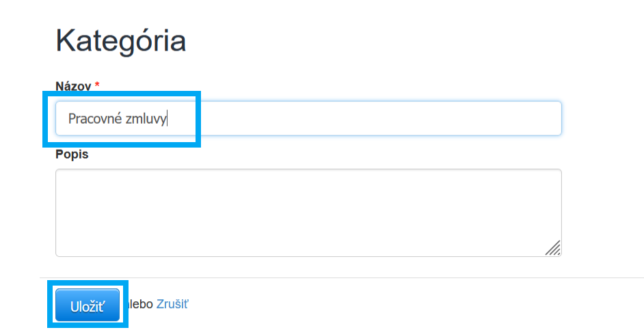
Task: Place cursor in "Pracovné zmluvy" text
Action: (x=118, y=119)
